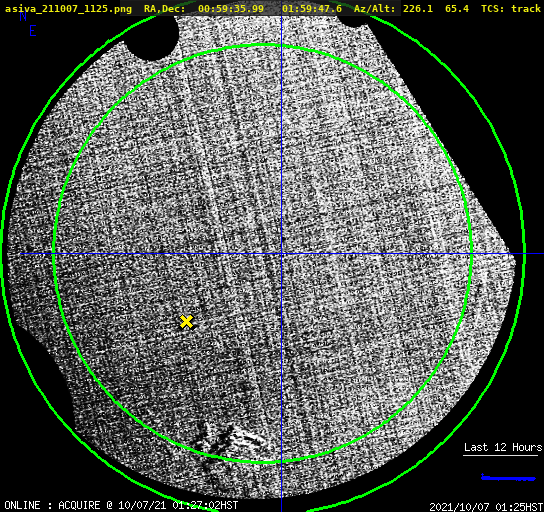
Task: Select the RA value 00:59:35.99
Action: (231, 8)
